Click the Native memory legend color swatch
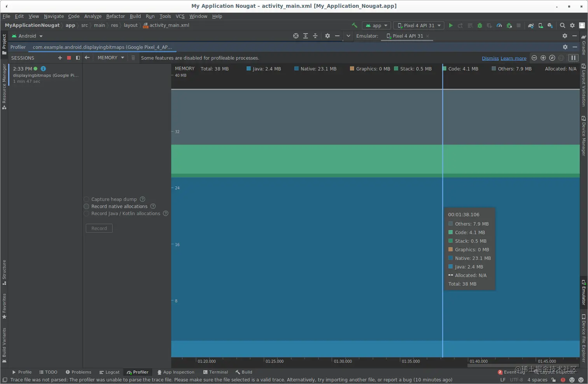This screenshot has width=588, height=384. 296,69
